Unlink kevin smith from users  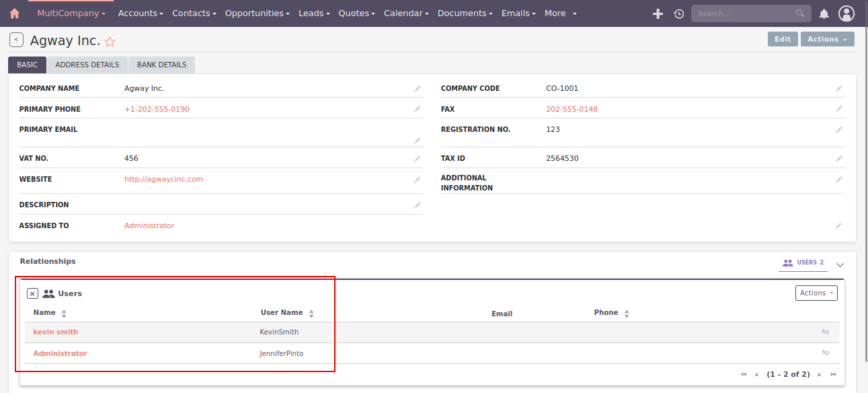826,332
